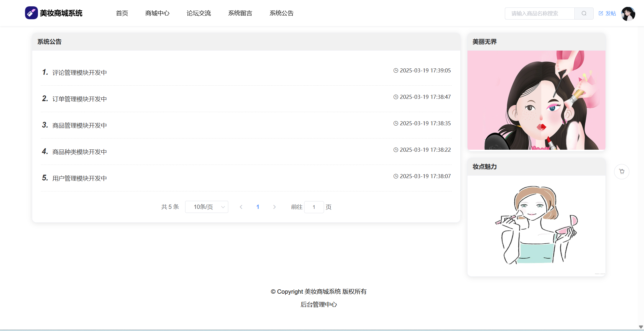Screen dimensions: 644x331
Task: Open the floating shopping cart icon
Action: [622, 172]
